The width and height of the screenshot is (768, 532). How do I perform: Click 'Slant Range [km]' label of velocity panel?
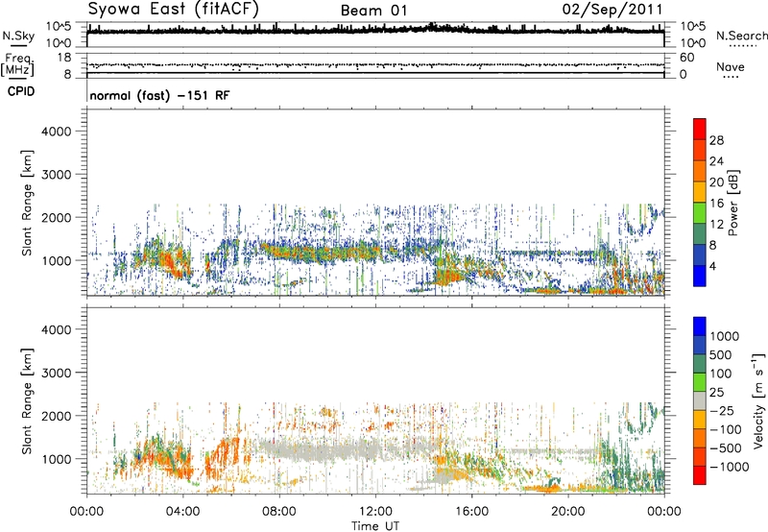pos(27,401)
